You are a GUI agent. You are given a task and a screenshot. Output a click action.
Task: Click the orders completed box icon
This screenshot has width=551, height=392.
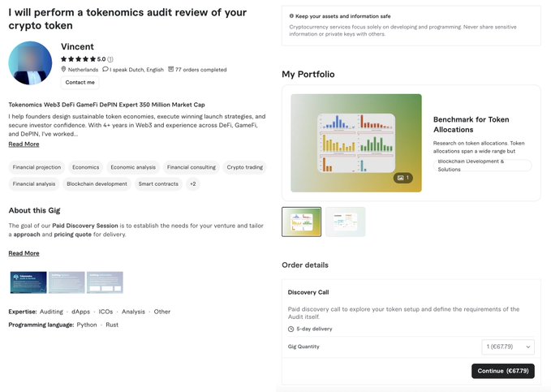click(x=170, y=70)
